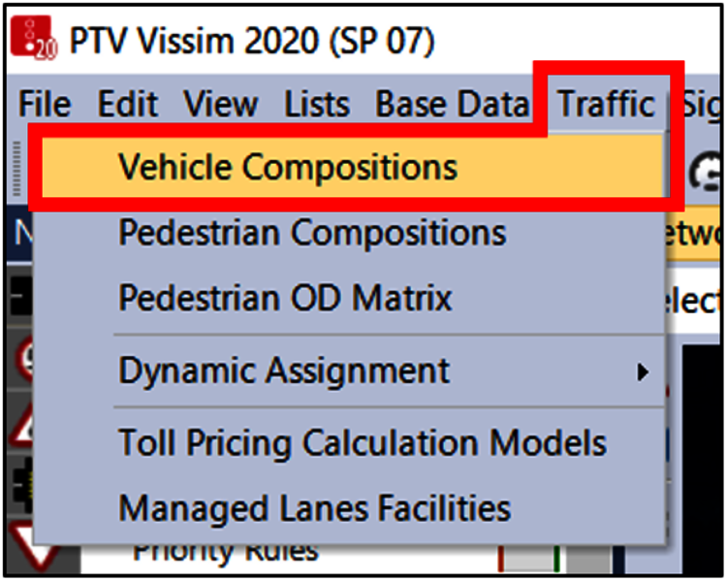Open the File menu
Image resolution: width=728 pixels, height=582 pixels.
pyautogui.click(x=45, y=104)
